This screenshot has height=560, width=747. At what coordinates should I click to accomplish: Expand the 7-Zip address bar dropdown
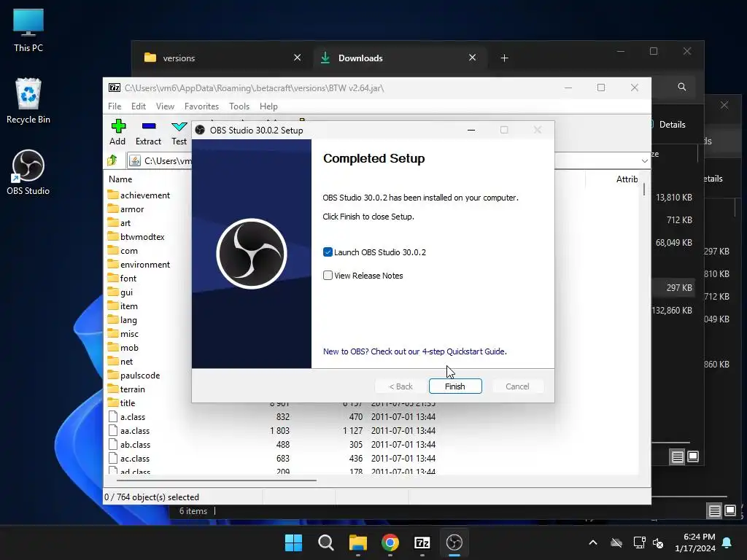645,161
